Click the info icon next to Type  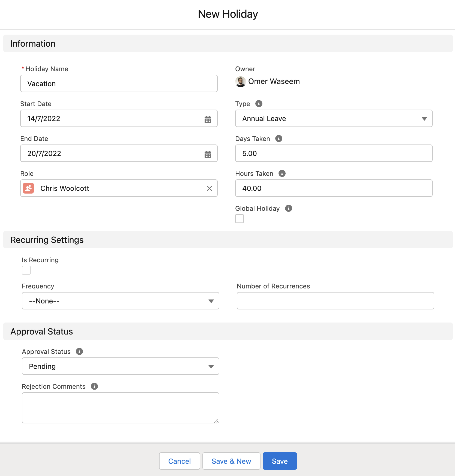point(259,104)
